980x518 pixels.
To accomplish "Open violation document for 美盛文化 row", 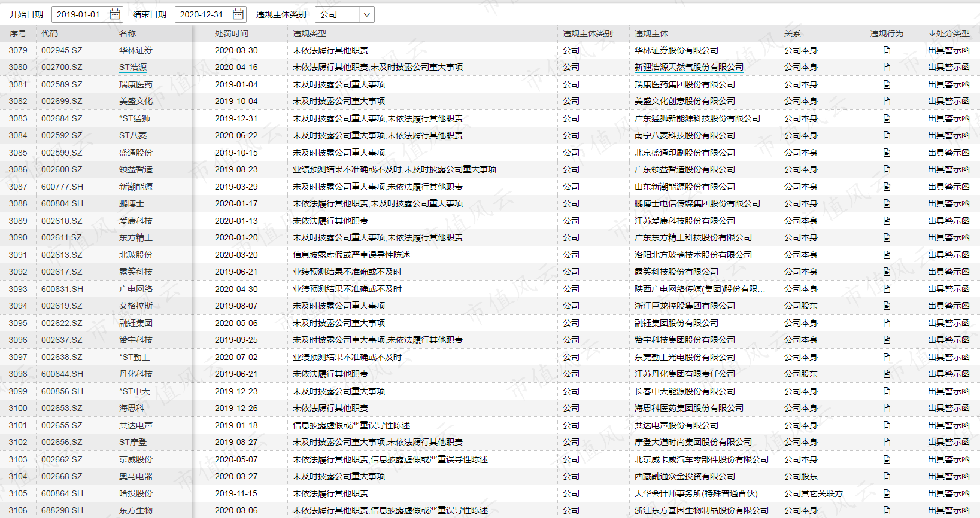I will point(887,101).
